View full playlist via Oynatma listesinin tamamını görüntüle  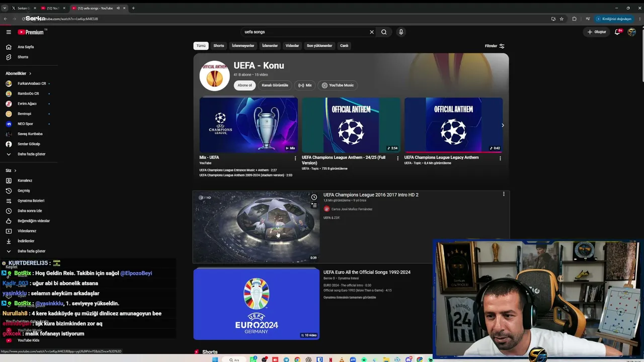click(x=350, y=297)
